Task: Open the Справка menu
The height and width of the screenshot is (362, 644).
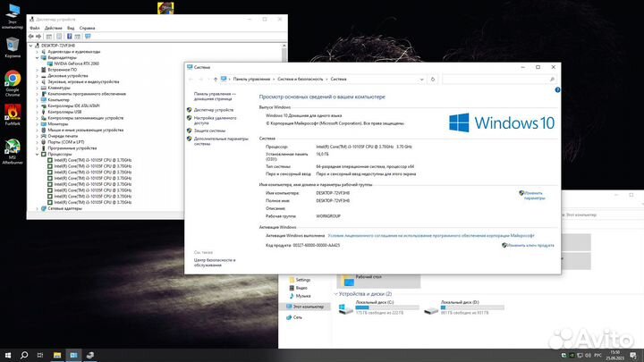Action: click(x=87, y=28)
